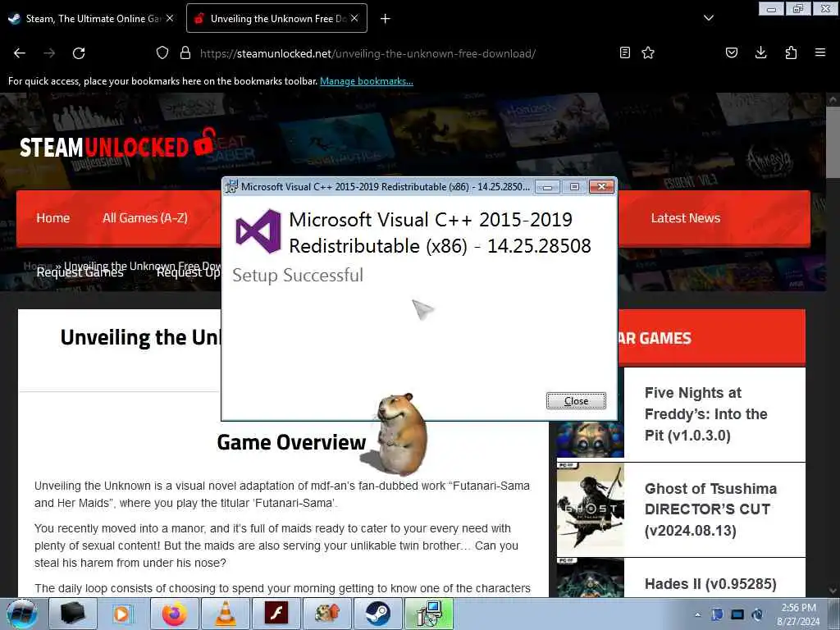840x630 pixels.
Task: Click Close button in Visual C++ setup
Action: [576, 400]
